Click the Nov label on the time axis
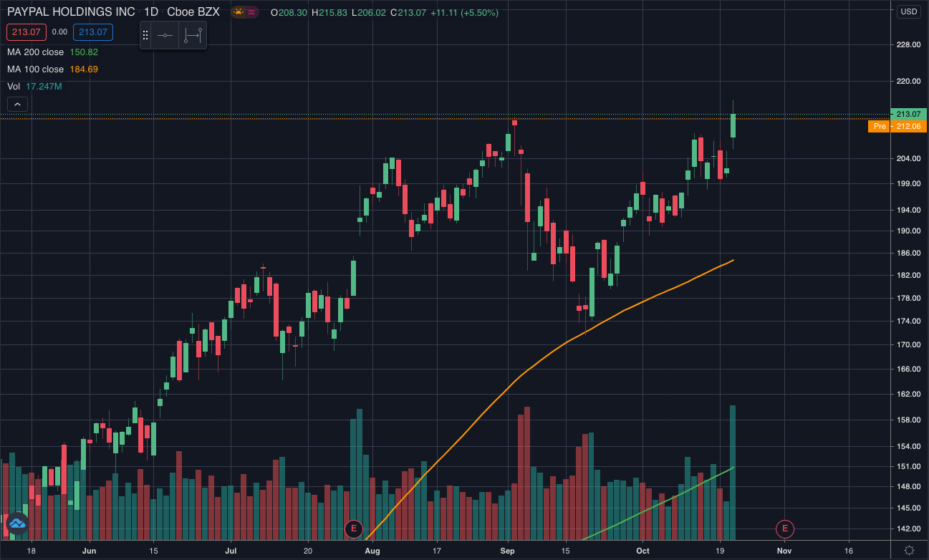The image size is (929, 560). (784, 551)
